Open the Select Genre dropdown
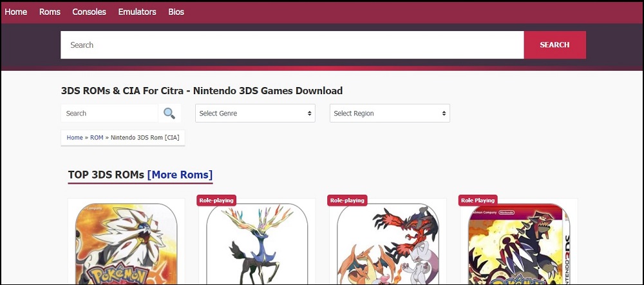 [255, 113]
